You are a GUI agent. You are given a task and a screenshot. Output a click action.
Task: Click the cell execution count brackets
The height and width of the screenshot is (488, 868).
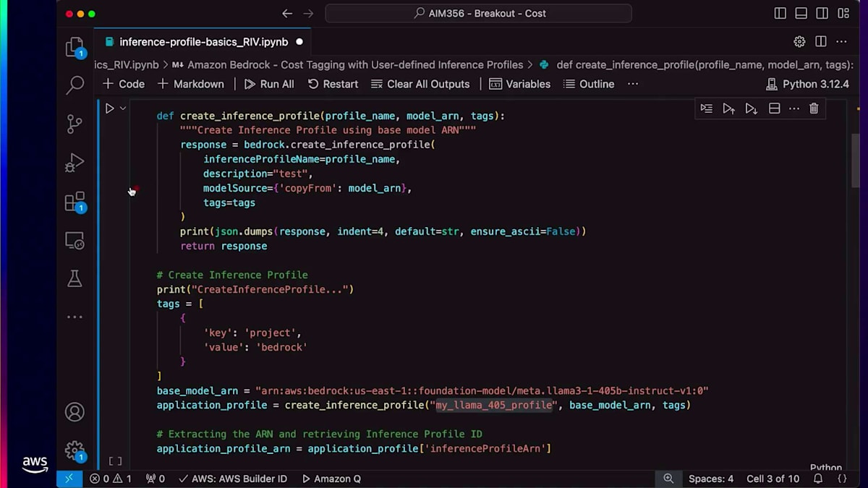click(x=115, y=461)
